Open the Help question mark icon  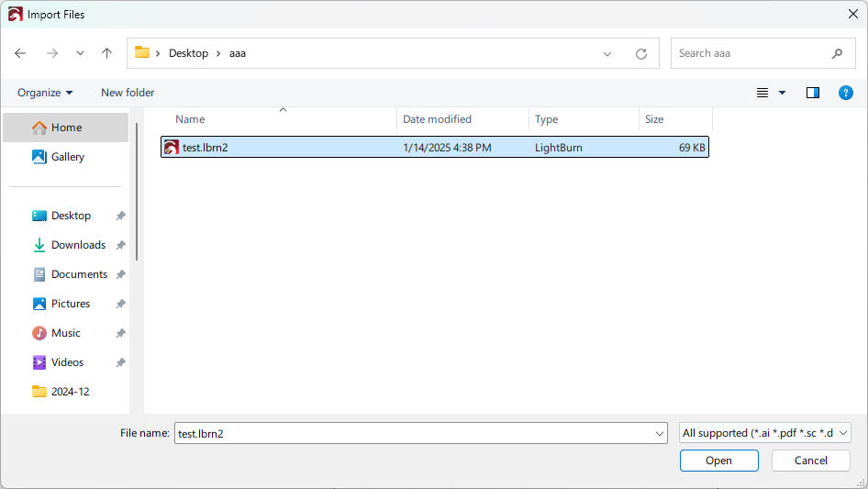846,93
